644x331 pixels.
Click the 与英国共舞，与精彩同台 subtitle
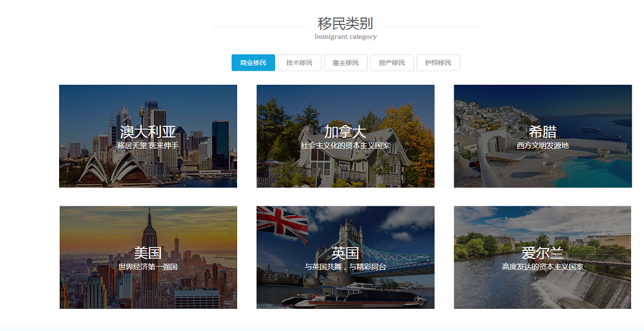pyautogui.click(x=345, y=267)
